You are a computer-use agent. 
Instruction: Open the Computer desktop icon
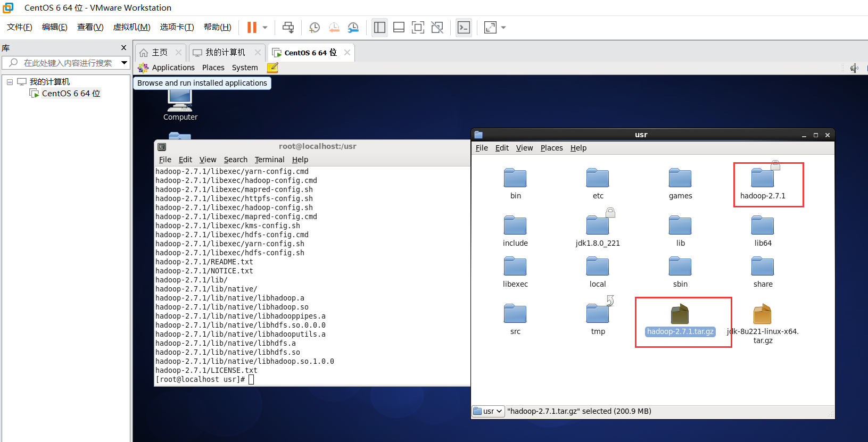pyautogui.click(x=180, y=105)
